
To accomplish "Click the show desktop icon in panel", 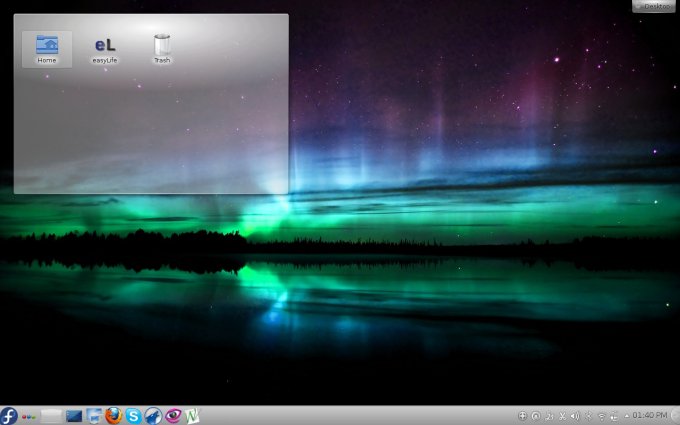I will [x=74, y=415].
